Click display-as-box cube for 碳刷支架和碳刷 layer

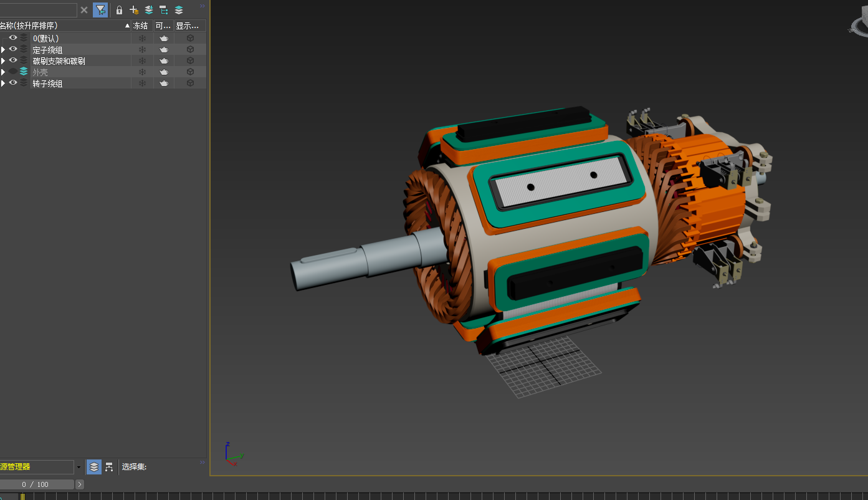pyautogui.click(x=190, y=61)
